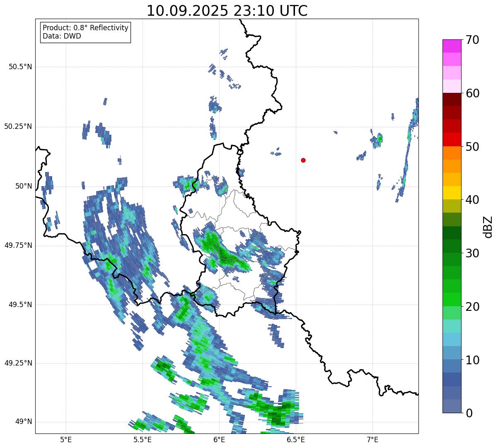Click the colorbar '50' tick label
498x448 pixels.
pyautogui.click(x=472, y=147)
